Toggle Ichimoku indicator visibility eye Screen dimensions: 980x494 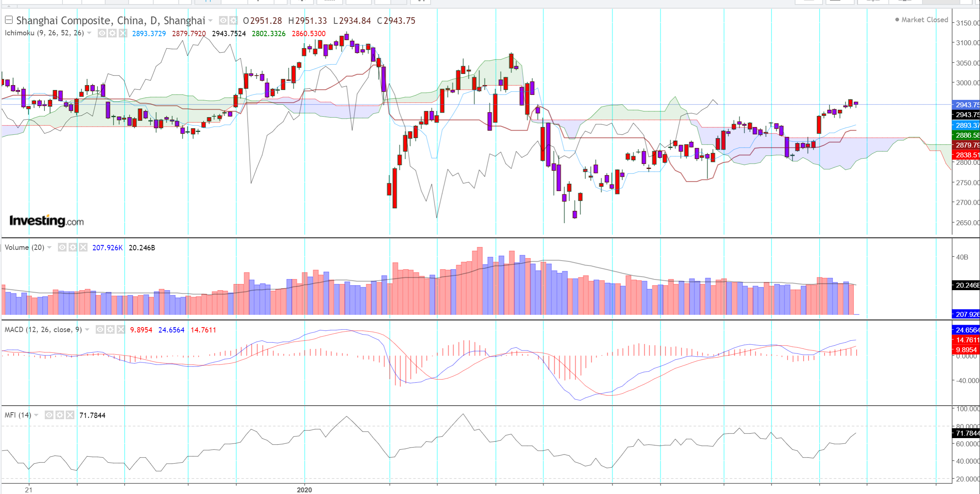[102, 33]
